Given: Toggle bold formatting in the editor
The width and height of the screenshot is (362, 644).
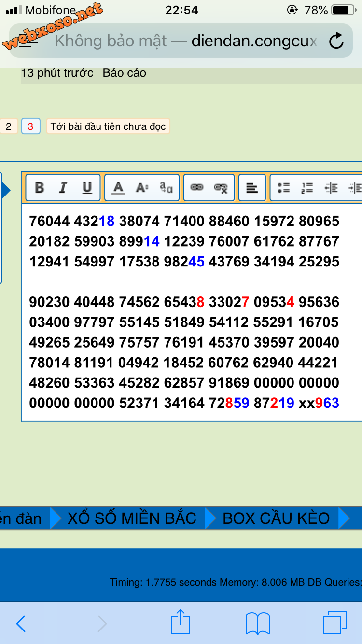Looking at the screenshot, I should (40, 188).
